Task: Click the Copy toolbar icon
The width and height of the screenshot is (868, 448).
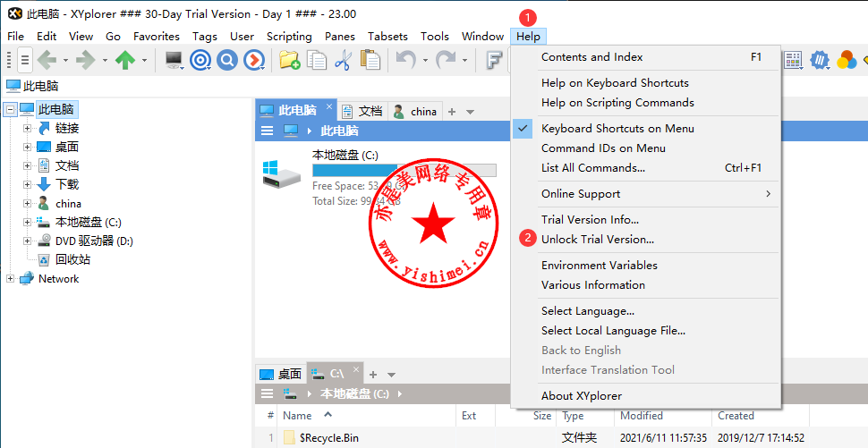Action: (317, 60)
